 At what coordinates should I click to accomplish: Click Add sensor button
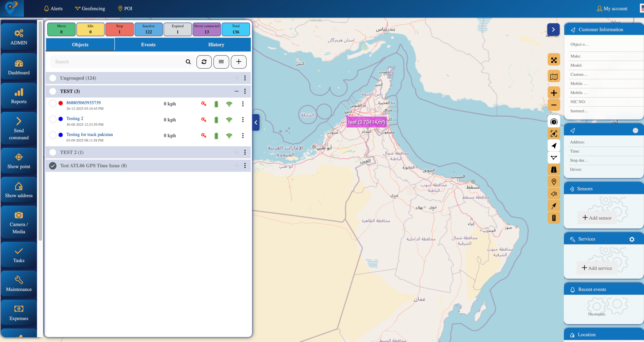click(597, 218)
